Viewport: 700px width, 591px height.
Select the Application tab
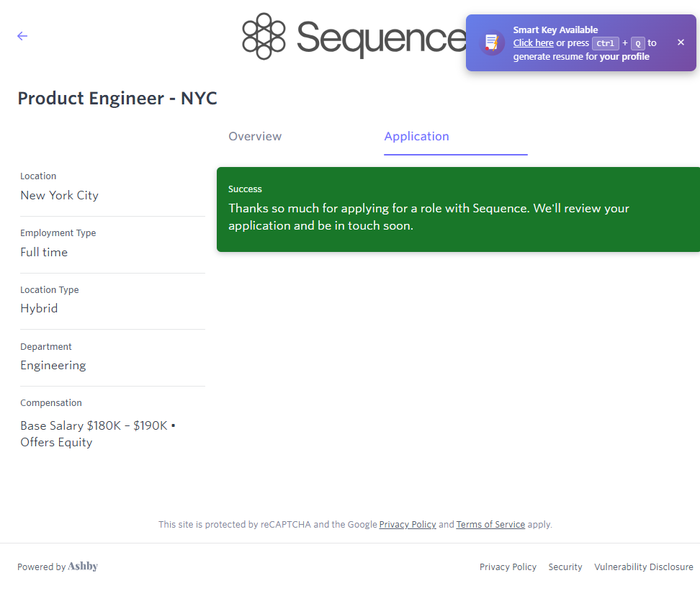(x=416, y=137)
